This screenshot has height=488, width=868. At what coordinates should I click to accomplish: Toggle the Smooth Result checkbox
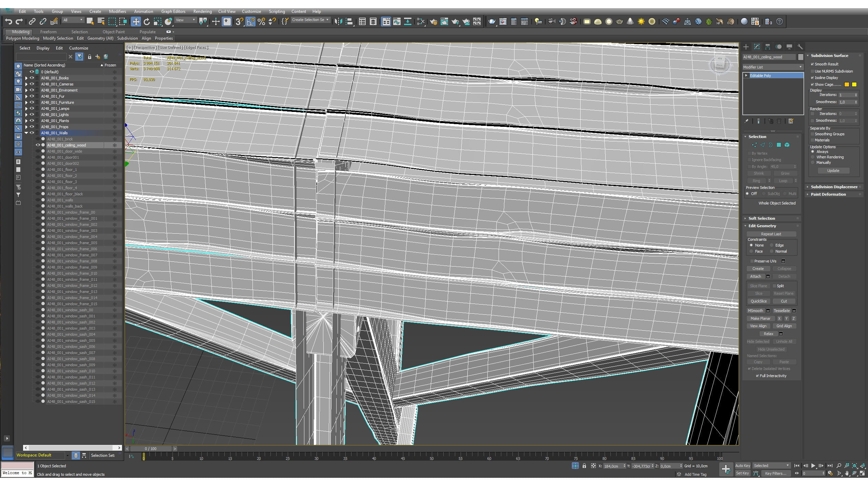pyautogui.click(x=812, y=64)
